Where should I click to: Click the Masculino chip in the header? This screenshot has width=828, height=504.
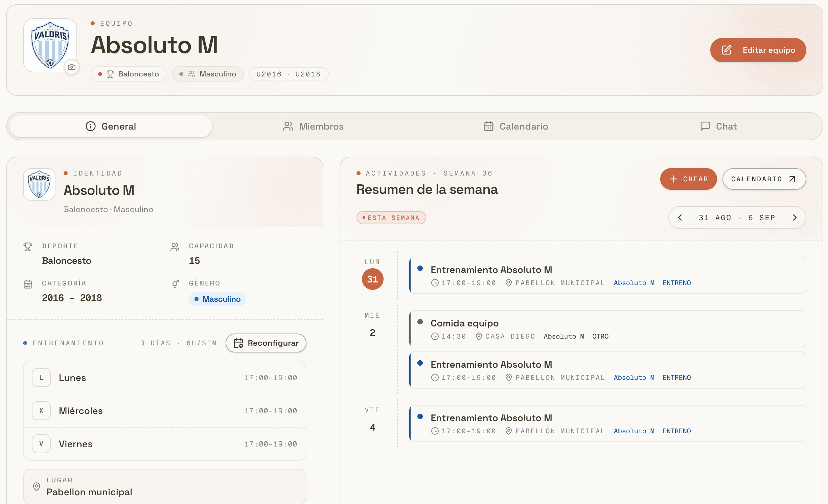[208, 74]
